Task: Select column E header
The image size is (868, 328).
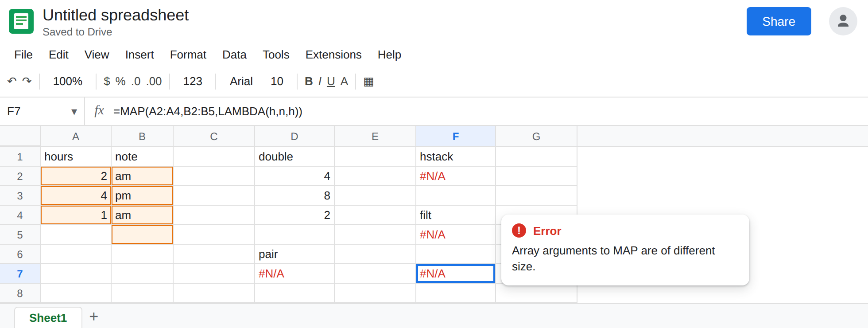Action: point(375,137)
